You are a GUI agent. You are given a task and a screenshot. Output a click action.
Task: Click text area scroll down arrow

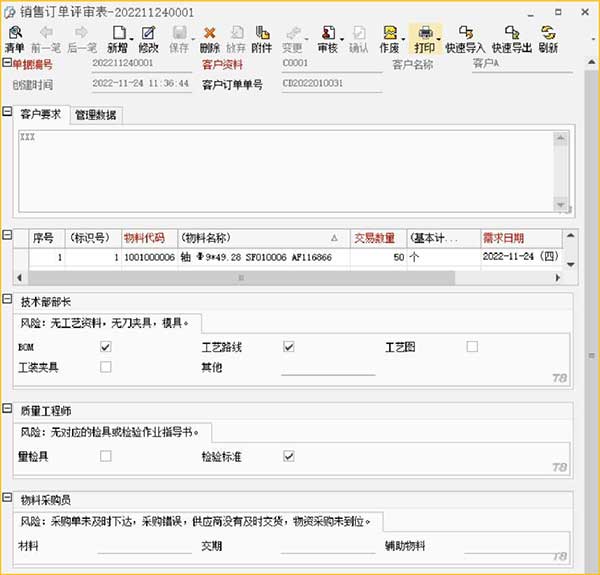click(x=561, y=205)
